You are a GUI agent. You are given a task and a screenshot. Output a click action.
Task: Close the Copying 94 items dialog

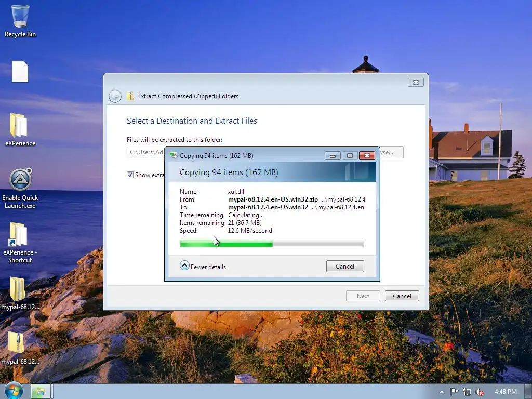coord(367,155)
